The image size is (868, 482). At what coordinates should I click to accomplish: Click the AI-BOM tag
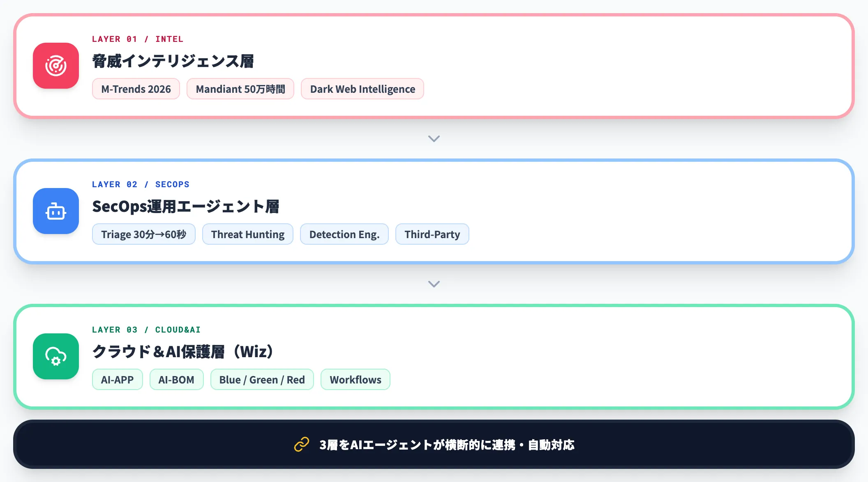pyautogui.click(x=177, y=380)
